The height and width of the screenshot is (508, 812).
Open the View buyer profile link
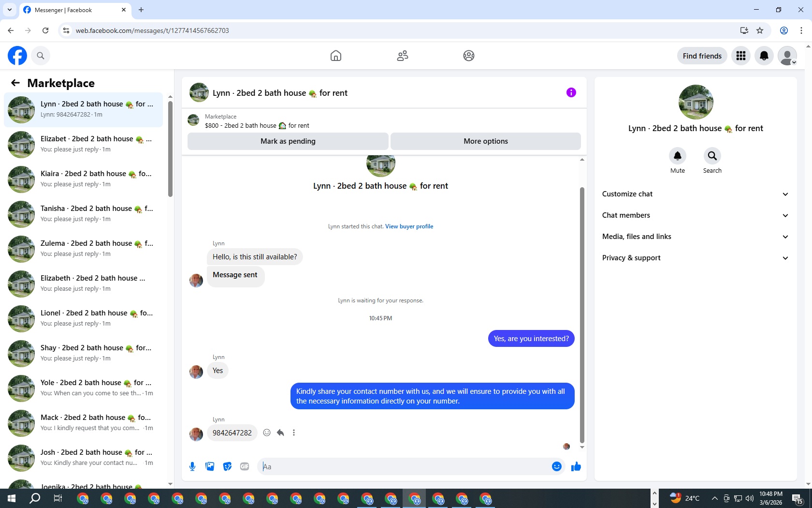[x=409, y=226]
